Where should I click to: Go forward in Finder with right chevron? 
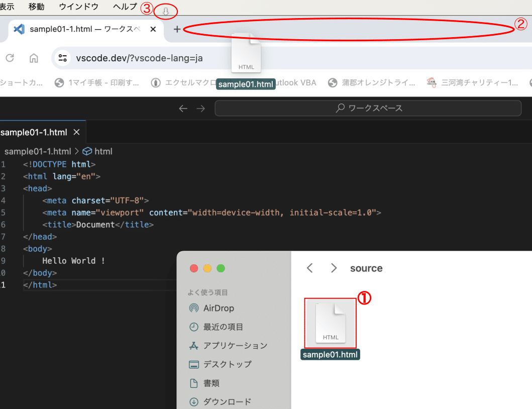334,268
